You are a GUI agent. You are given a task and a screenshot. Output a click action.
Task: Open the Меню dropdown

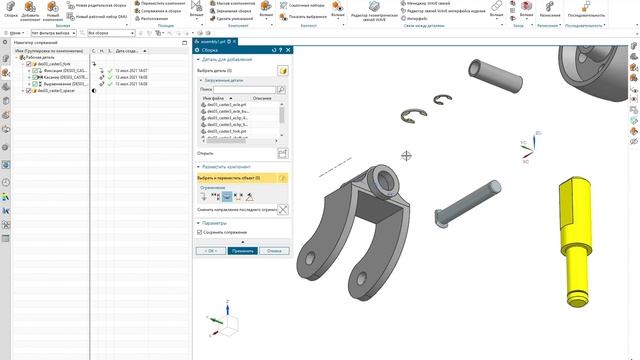(x=14, y=33)
